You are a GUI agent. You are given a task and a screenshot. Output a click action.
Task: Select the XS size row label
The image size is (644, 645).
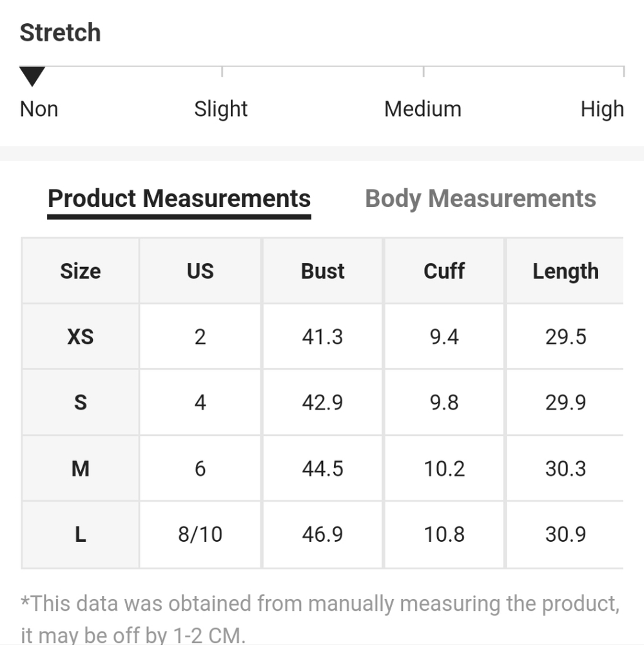tap(81, 337)
